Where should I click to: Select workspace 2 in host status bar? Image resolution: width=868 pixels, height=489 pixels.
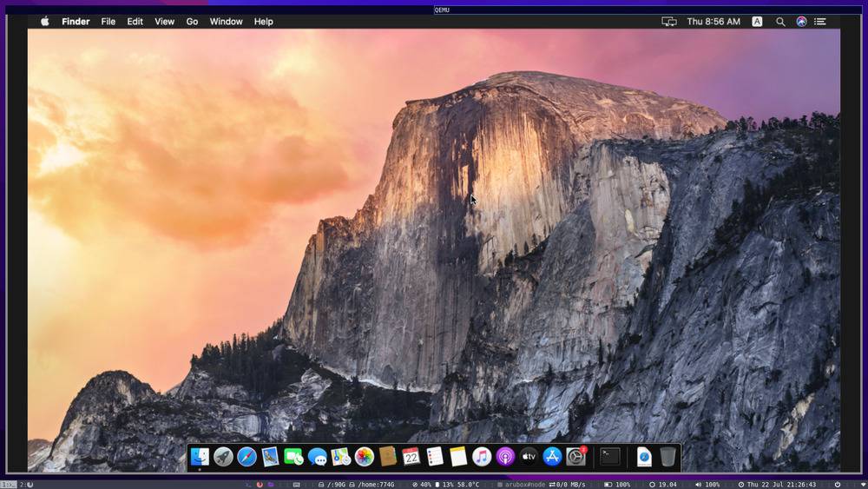pyautogui.click(x=27, y=485)
